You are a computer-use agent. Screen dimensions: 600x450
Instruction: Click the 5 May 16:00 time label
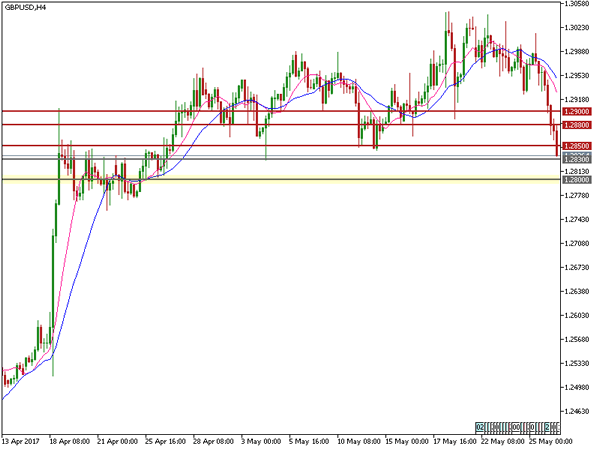tap(309, 442)
